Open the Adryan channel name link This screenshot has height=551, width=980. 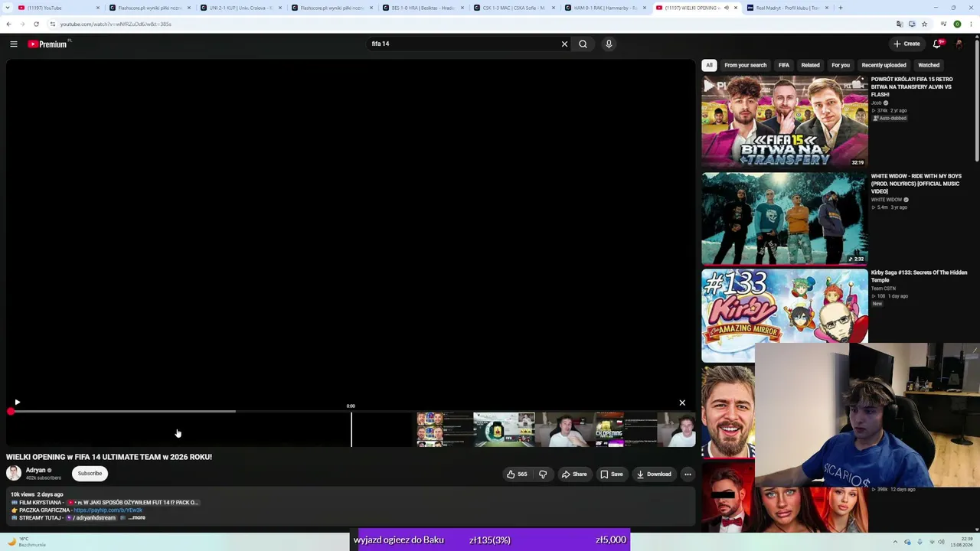pyautogui.click(x=36, y=471)
